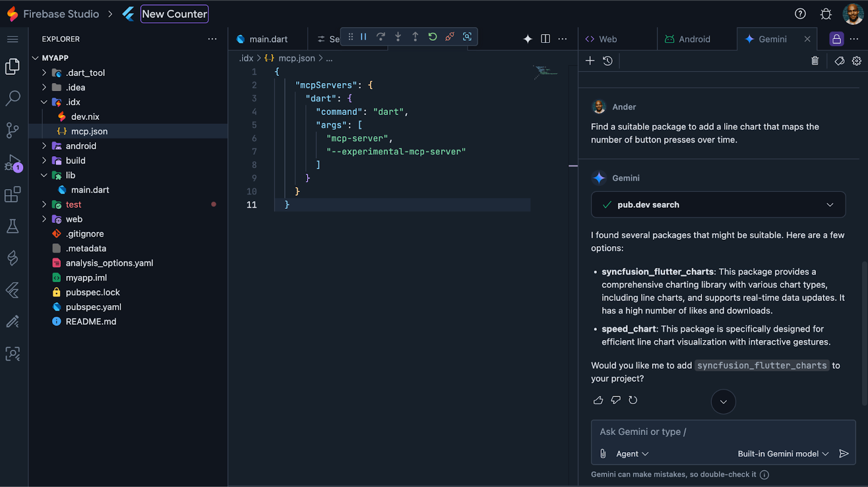The height and width of the screenshot is (487, 868).
Task: Toggle the sidebar with hamburger menu
Action: [x=12, y=39]
